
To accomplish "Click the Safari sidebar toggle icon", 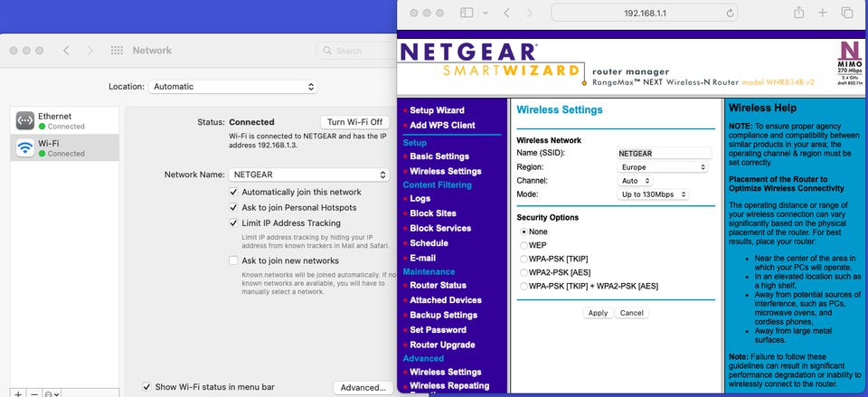I will (467, 13).
